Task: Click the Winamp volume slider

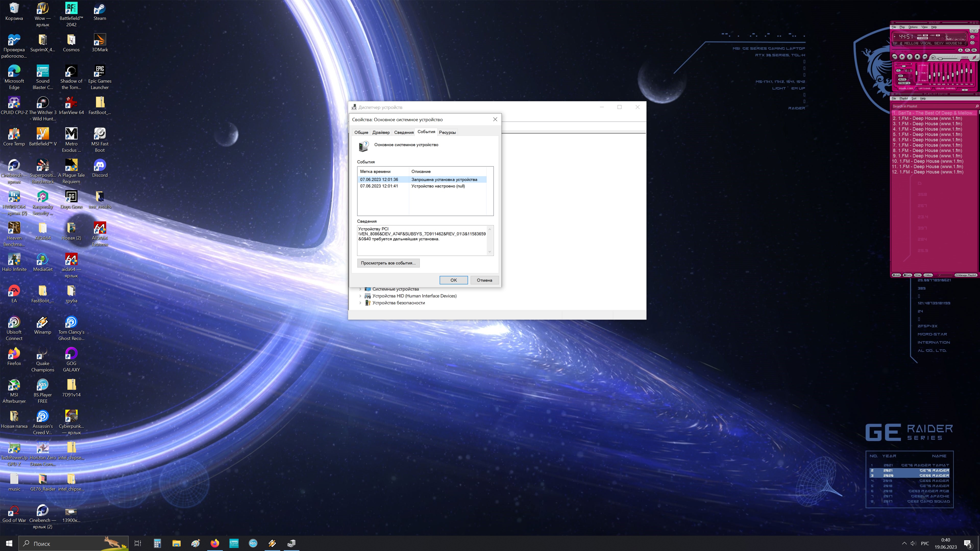Action: click(x=940, y=59)
